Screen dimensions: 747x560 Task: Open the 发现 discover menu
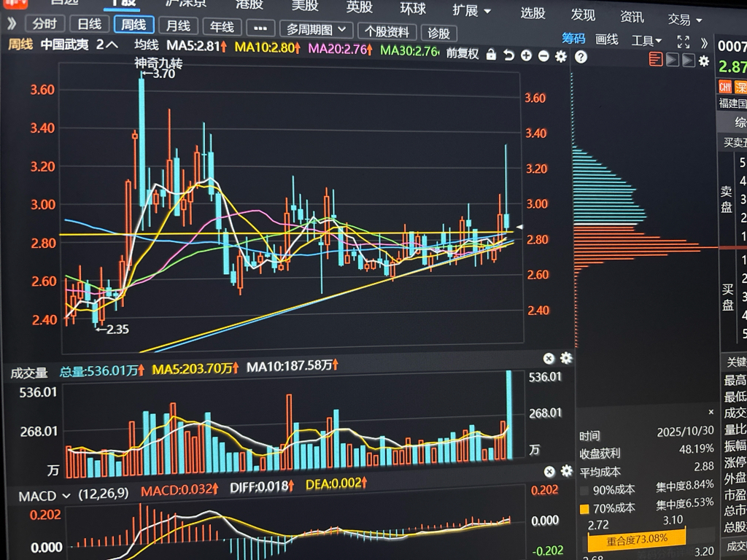click(583, 15)
